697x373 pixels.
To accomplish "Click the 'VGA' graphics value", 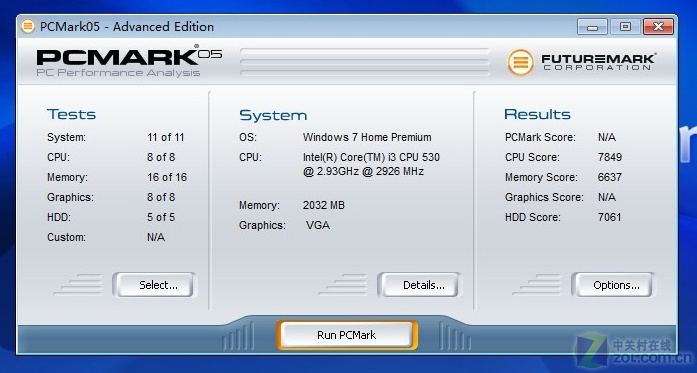I will pos(318,225).
